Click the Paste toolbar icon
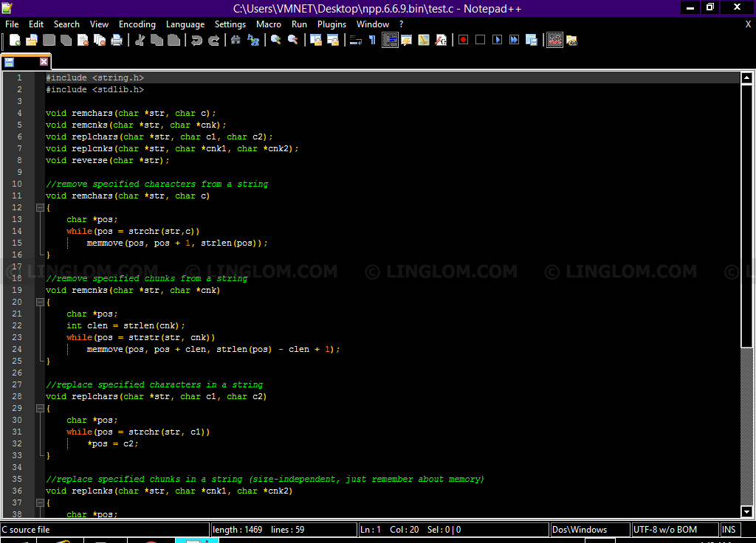 pos(173,41)
